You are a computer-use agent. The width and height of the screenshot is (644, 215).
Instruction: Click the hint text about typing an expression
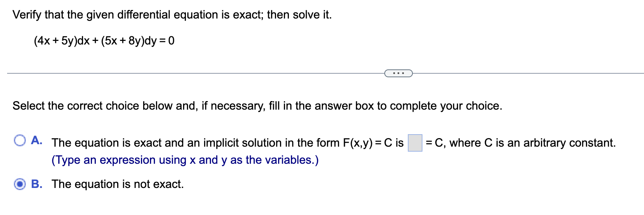(x=185, y=160)
